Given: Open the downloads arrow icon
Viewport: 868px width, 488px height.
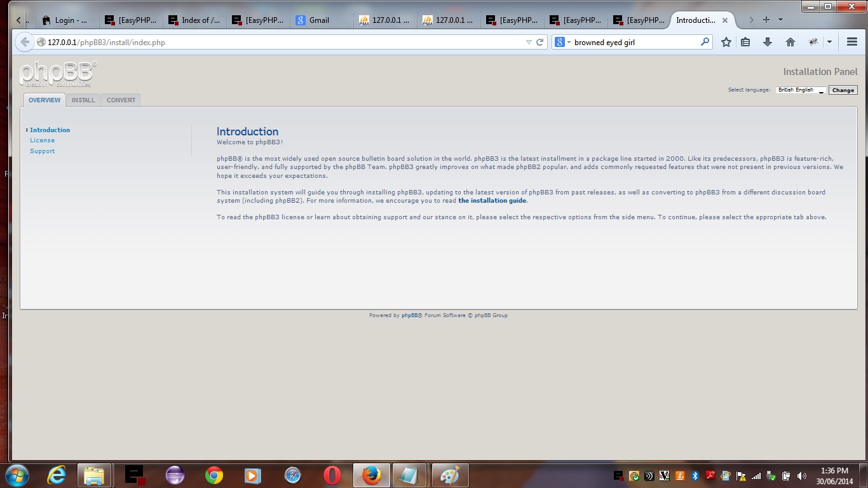Looking at the screenshot, I should (768, 42).
